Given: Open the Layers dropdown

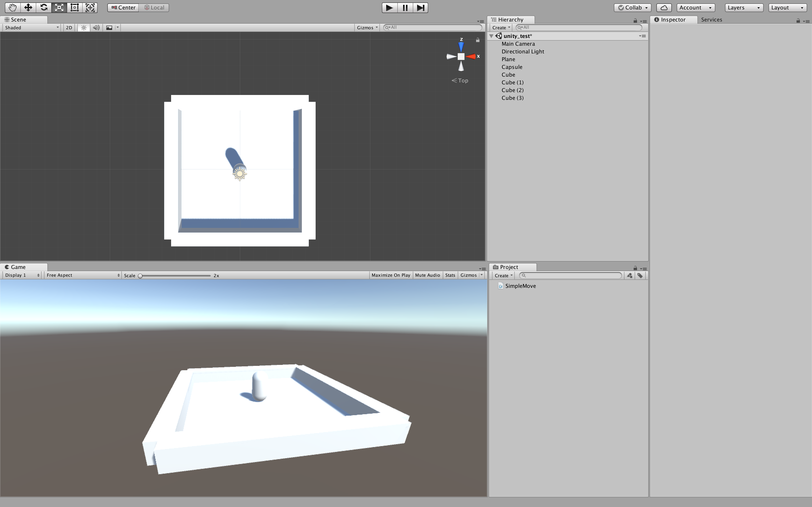Looking at the screenshot, I should [744, 7].
